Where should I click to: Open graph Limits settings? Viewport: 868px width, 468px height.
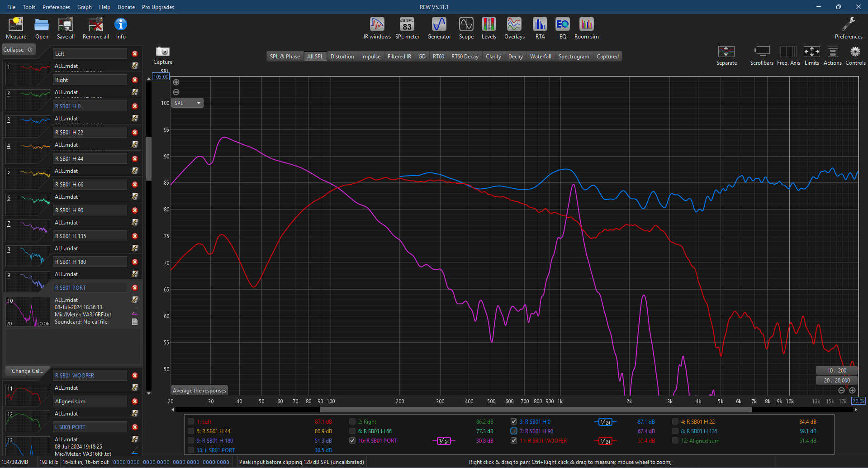tap(812, 55)
